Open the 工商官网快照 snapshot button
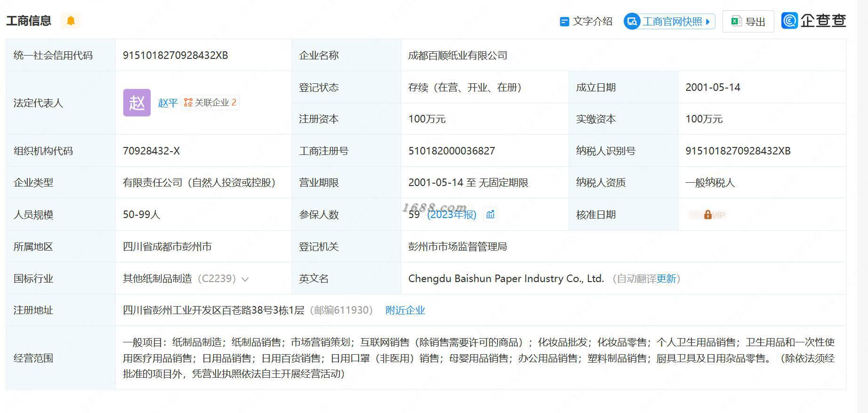Image resolution: width=868 pixels, height=413 pixels. [x=669, y=21]
